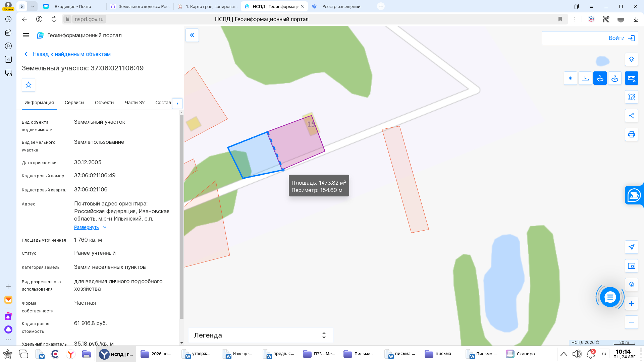Screen dimensions: 644x362
Task: Open the ПЗЗ - Ме... folder in the taskbar
Action: [319, 354]
